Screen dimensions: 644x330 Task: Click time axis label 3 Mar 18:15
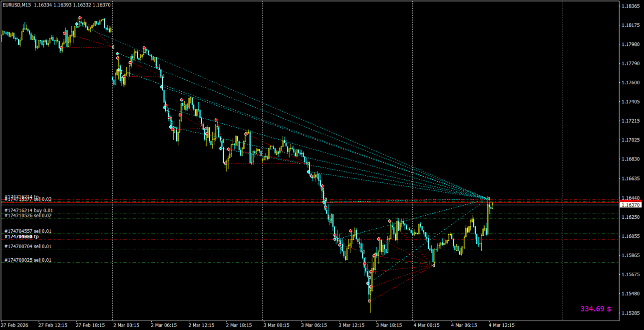(x=389, y=325)
